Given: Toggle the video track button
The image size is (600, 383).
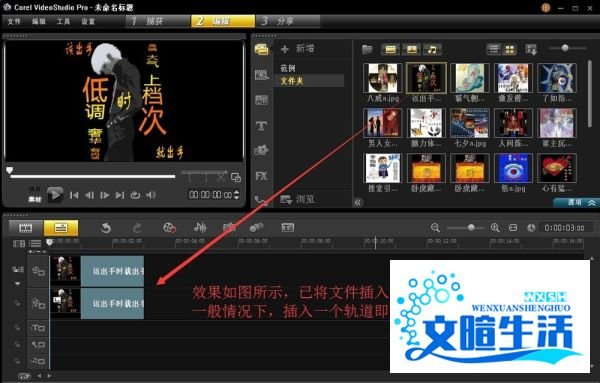Looking at the screenshot, I should pyautogui.click(x=38, y=271).
